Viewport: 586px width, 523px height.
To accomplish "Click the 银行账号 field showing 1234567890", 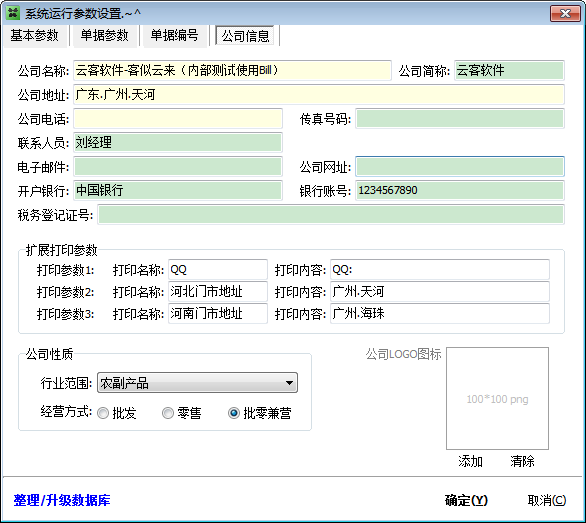I will point(460,191).
